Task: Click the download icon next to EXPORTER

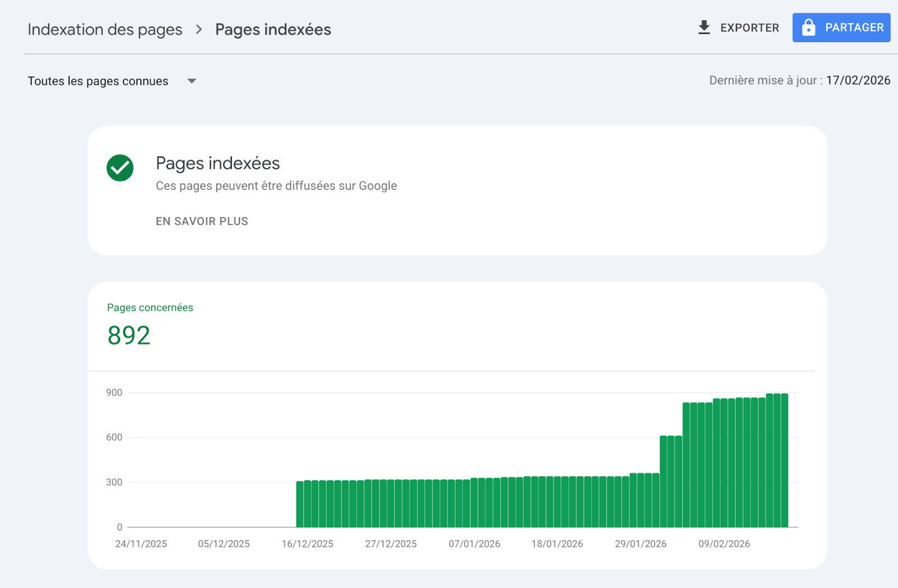Action: [x=703, y=27]
